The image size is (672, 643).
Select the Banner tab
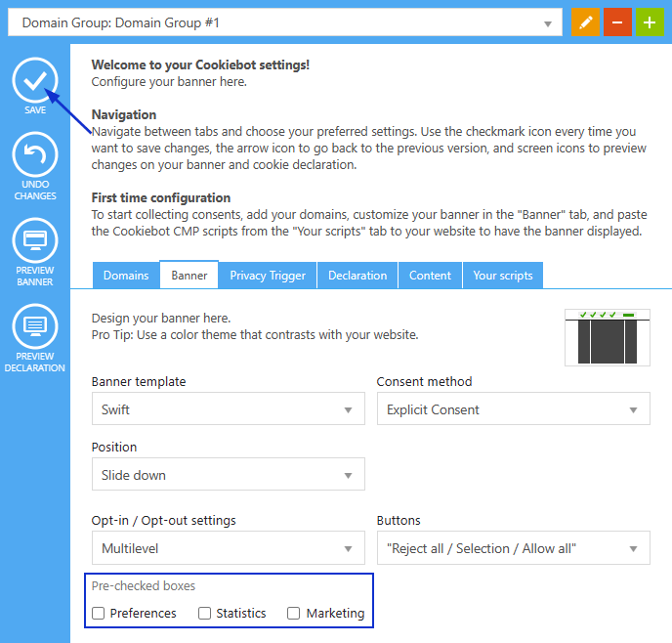189,275
